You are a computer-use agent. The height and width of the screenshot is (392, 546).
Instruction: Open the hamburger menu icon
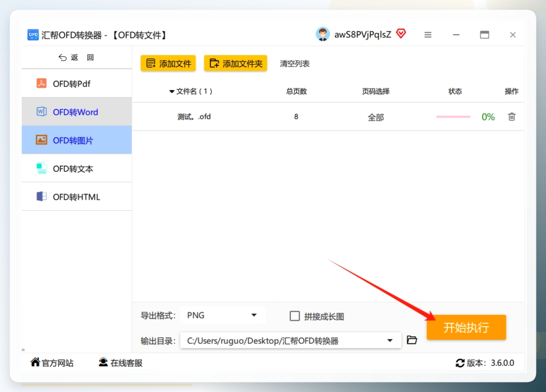[428, 35]
